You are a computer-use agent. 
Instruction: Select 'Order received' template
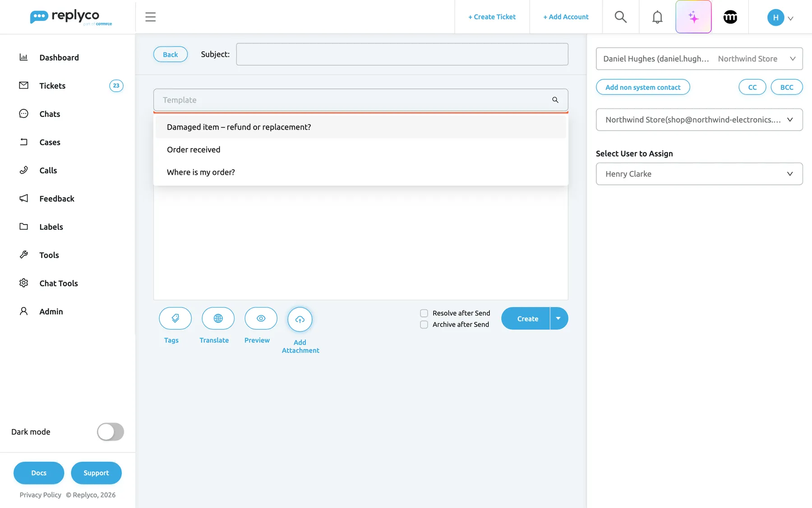click(360, 149)
